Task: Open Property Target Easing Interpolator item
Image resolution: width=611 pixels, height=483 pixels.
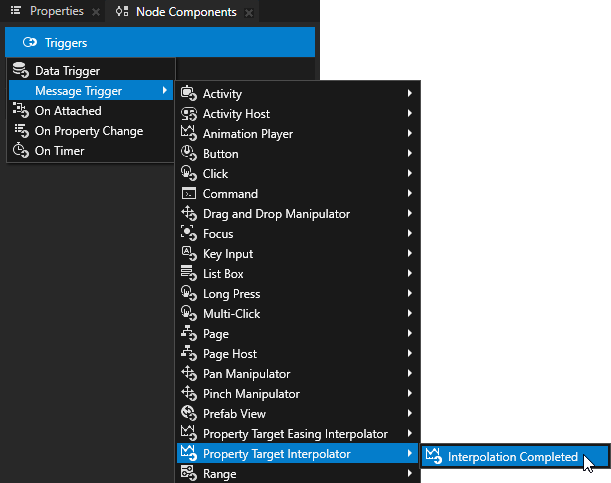Action: [x=294, y=434]
